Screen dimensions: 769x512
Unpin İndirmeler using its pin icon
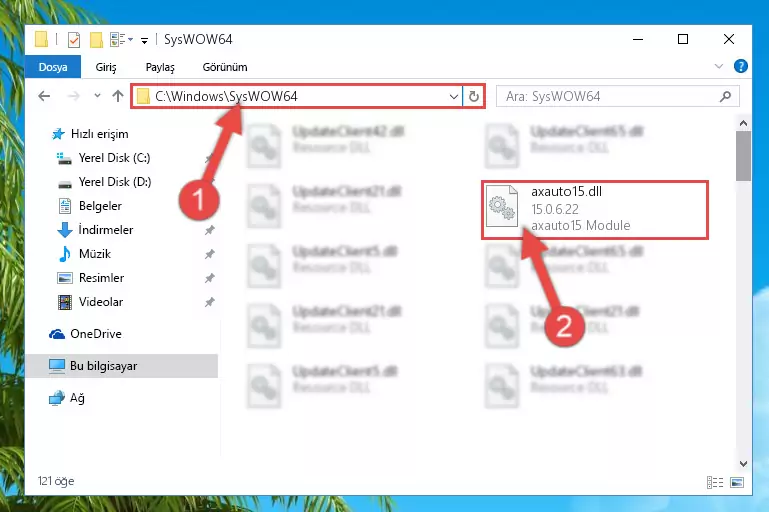point(209,230)
